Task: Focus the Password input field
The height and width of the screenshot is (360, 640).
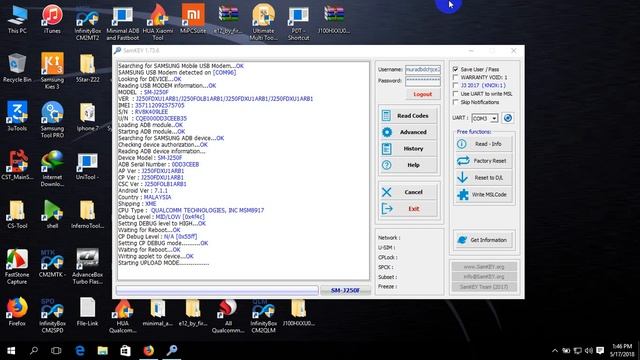Action: (x=422, y=81)
